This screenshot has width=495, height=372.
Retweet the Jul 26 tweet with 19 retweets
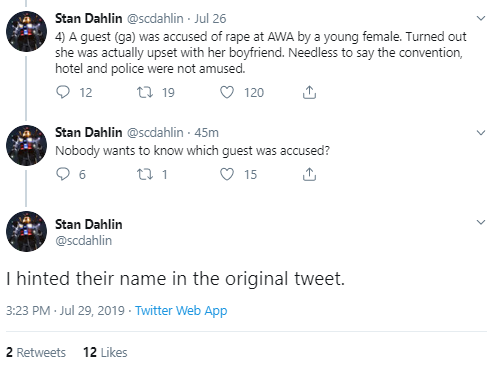tap(145, 92)
